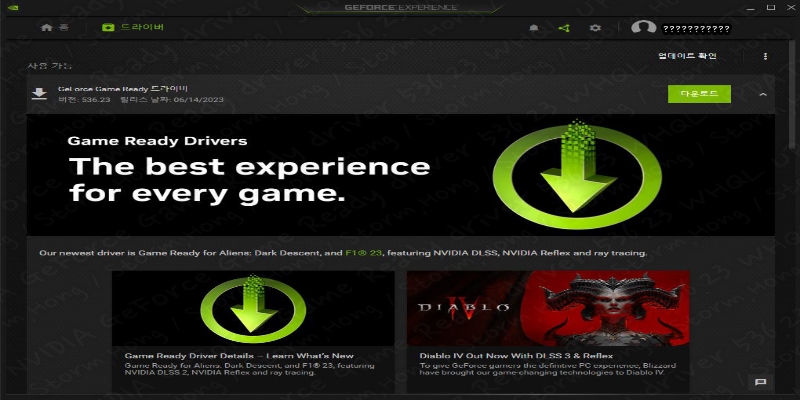Viewport: 800px width, 400px height.
Task: Collapse the driver details chevron
Action: click(763, 94)
